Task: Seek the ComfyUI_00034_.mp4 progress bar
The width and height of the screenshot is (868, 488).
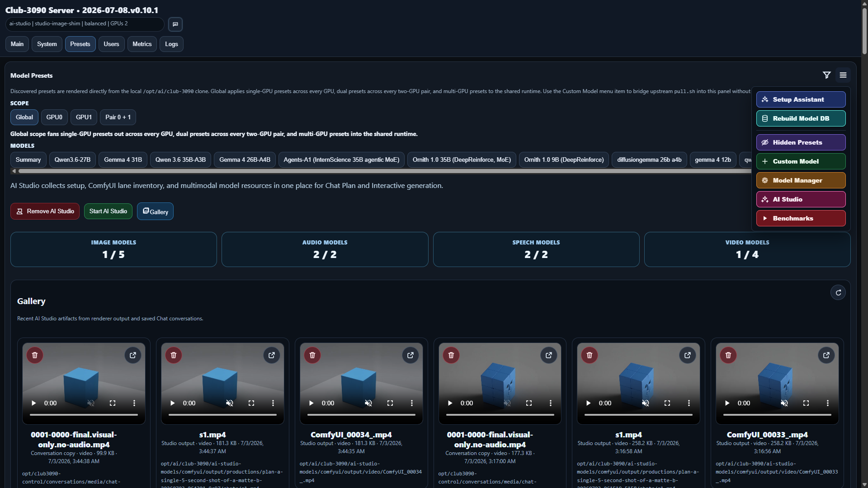Action: [361, 415]
